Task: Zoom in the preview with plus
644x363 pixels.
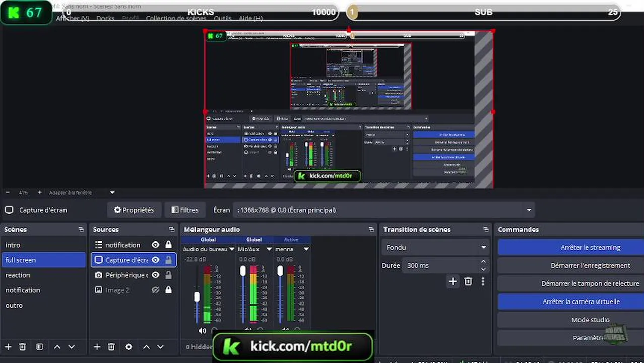Action: (x=39, y=192)
